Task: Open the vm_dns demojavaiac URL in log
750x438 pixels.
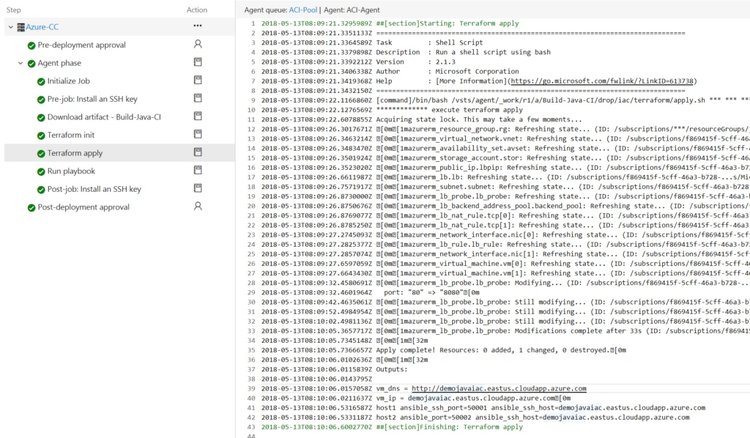Action: click(x=499, y=388)
